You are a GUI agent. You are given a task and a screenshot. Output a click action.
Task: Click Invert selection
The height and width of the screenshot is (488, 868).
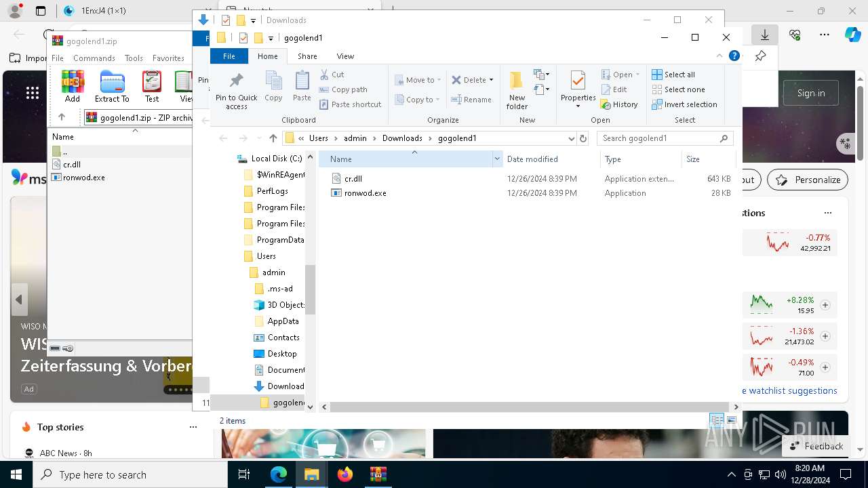684,104
